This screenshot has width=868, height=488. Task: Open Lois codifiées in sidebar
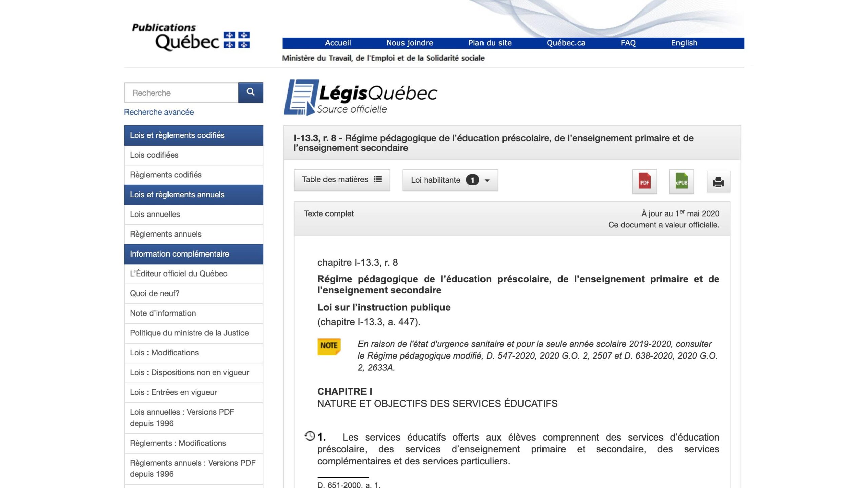194,155
